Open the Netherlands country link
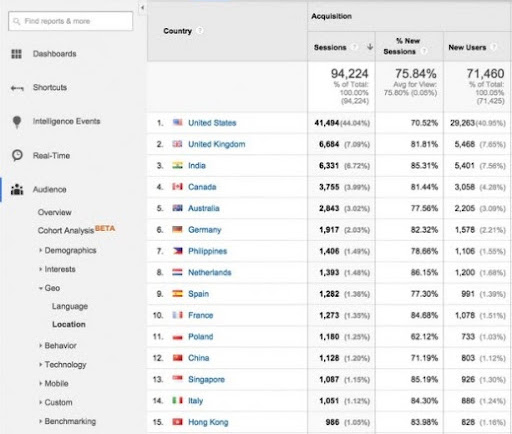This screenshot has width=512, height=434. pyautogui.click(x=209, y=272)
